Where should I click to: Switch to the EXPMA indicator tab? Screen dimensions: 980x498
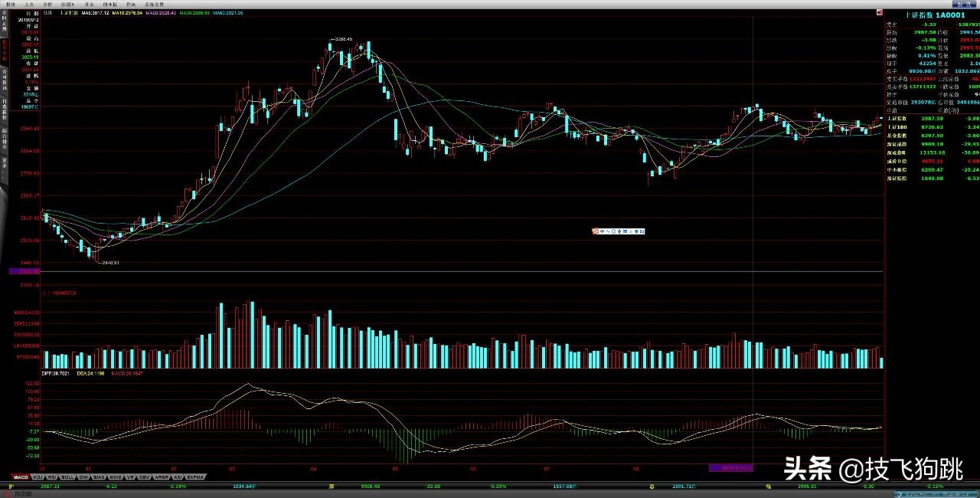pyautogui.click(x=195, y=477)
